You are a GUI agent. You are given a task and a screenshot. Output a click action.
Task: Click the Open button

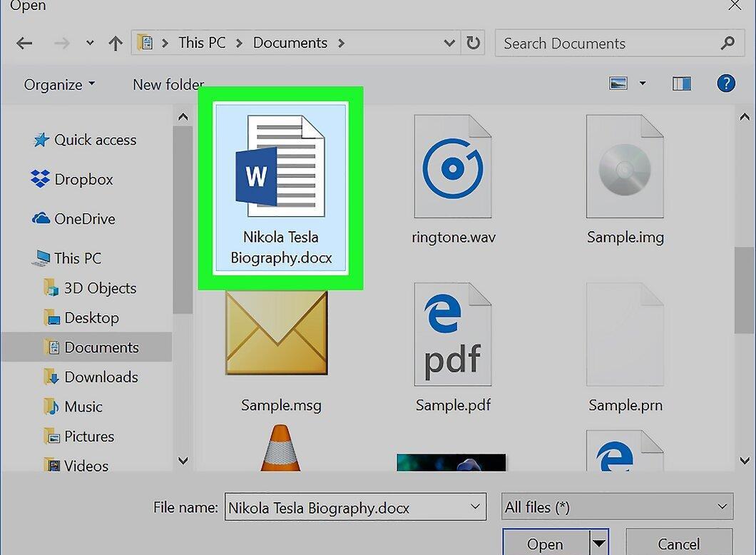click(546, 543)
